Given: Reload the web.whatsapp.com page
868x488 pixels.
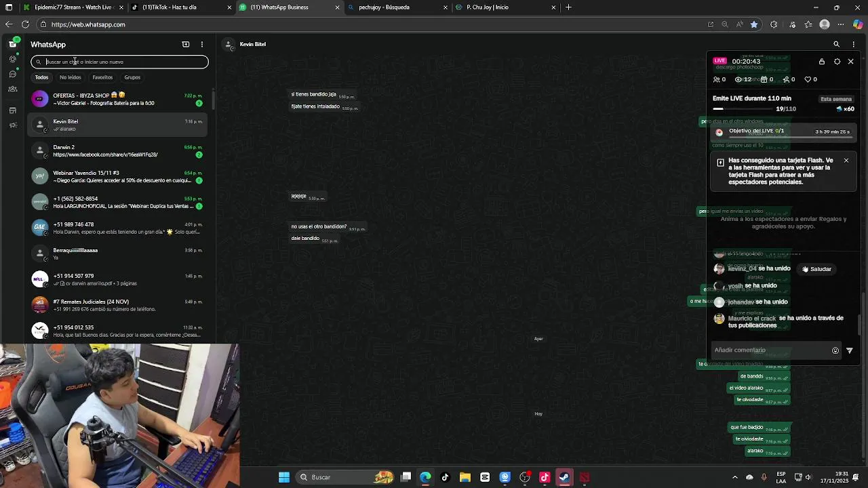Looking at the screenshot, I should point(25,24).
